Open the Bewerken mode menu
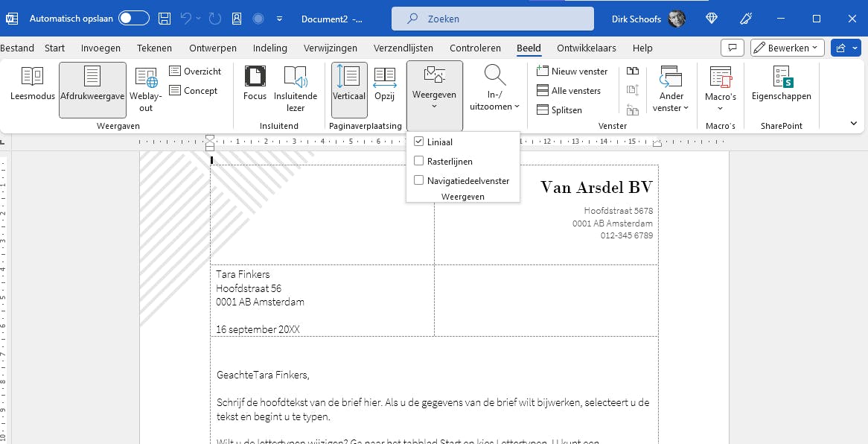The width and height of the screenshot is (868, 444). point(786,47)
